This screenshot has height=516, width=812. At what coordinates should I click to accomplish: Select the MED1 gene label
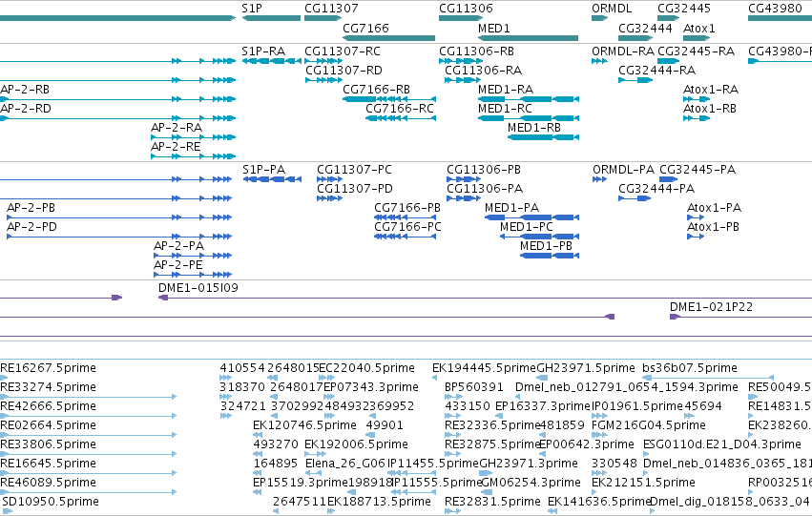[494, 28]
